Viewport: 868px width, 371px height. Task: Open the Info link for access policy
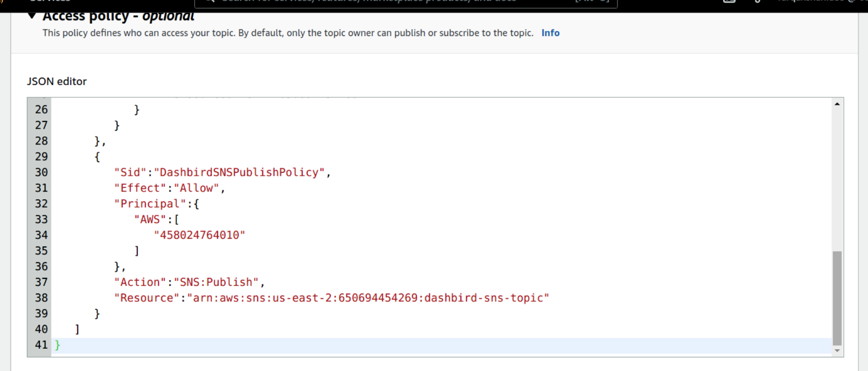550,33
